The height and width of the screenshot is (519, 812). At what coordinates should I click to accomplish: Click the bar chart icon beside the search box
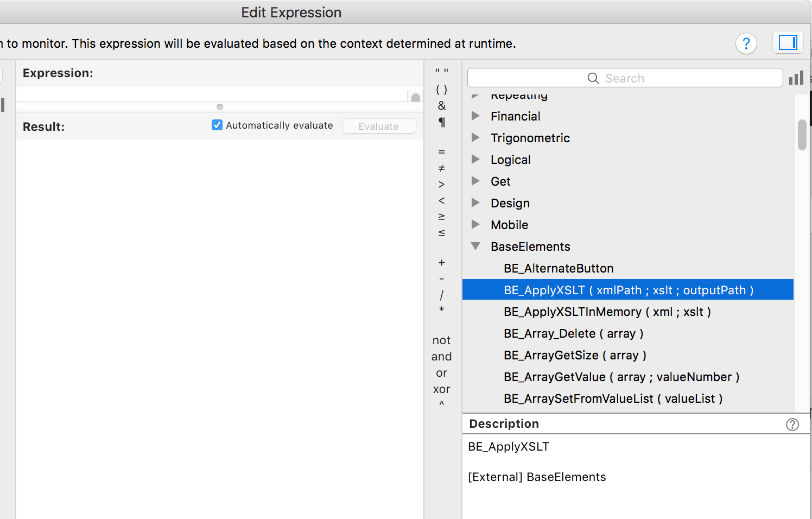796,78
